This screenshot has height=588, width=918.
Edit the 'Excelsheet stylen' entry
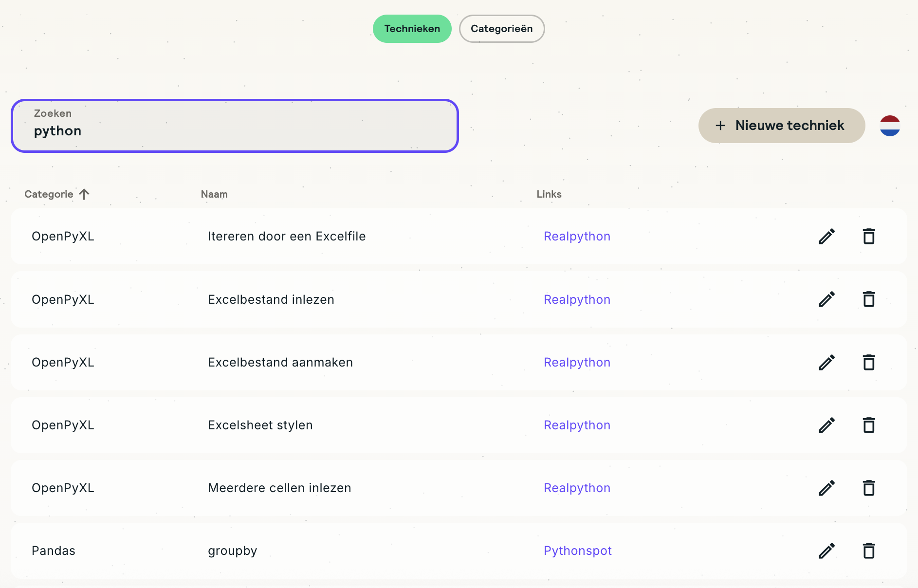tap(826, 425)
